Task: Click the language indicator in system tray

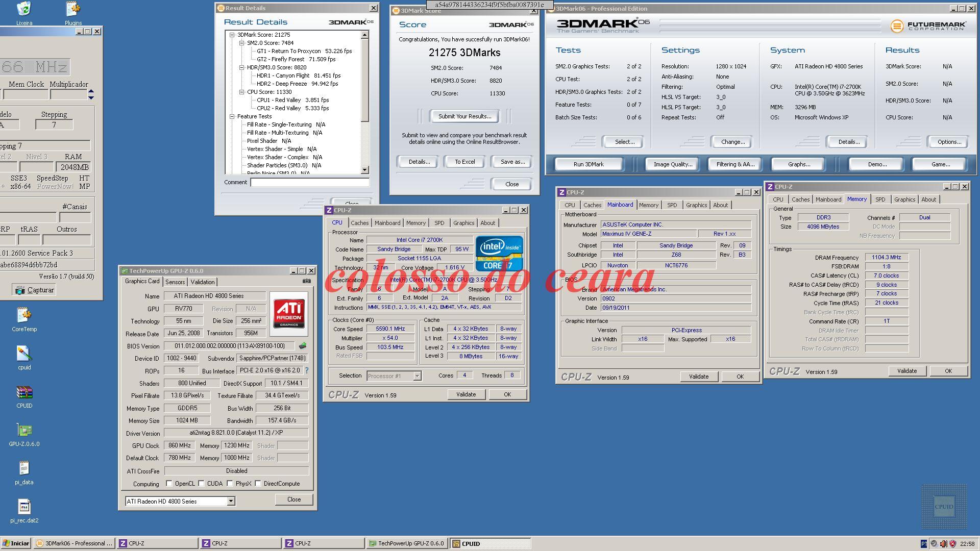Action: pos(924,544)
